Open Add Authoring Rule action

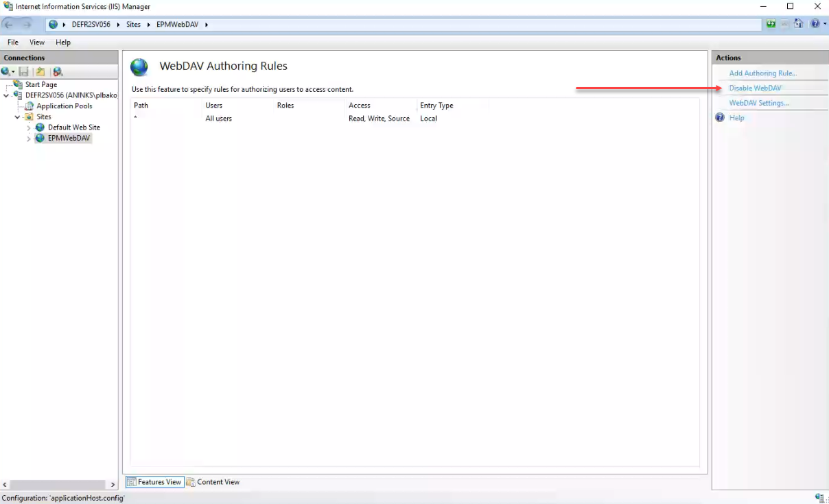click(762, 73)
